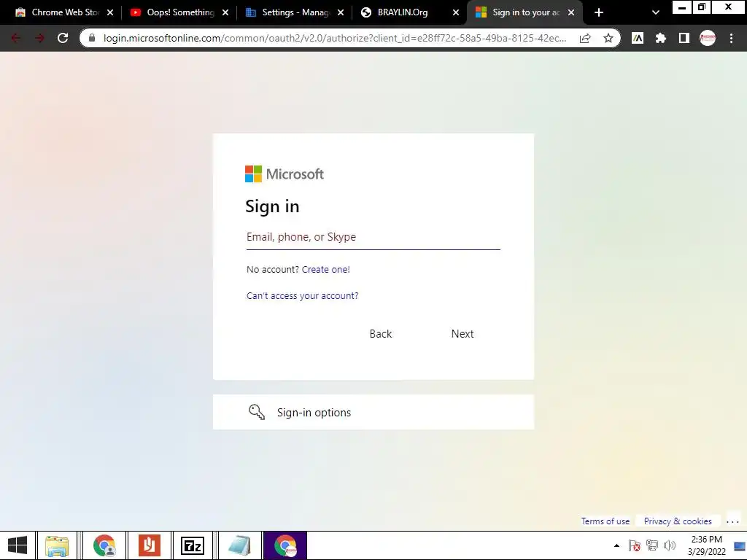
Task: Open the clock showing 2:36 PM
Action: (x=706, y=545)
